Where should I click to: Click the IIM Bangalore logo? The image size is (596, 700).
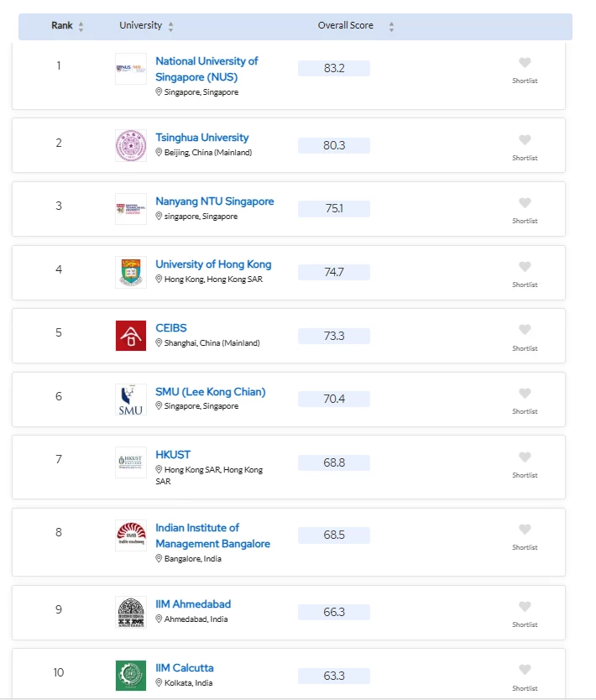(x=131, y=535)
